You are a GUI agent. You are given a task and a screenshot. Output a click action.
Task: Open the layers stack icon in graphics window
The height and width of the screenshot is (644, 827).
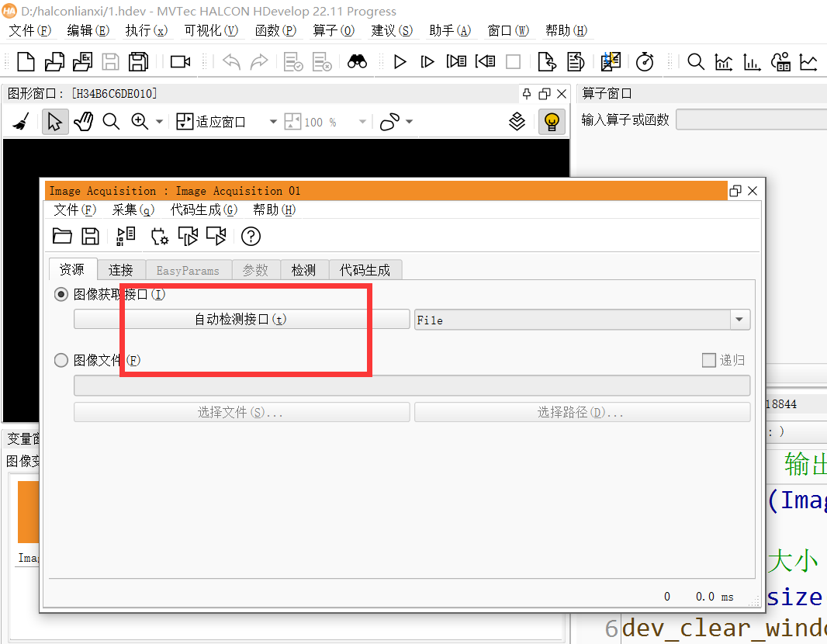click(x=517, y=122)
